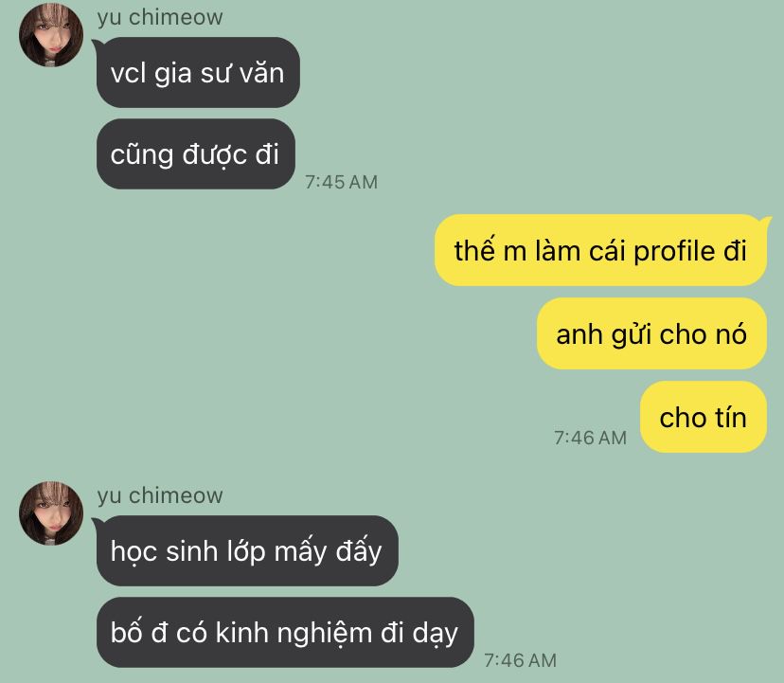Open yu chimeow's avatar above first message
The height and width of the screenshot is (683, 784).
coord(51,35)
